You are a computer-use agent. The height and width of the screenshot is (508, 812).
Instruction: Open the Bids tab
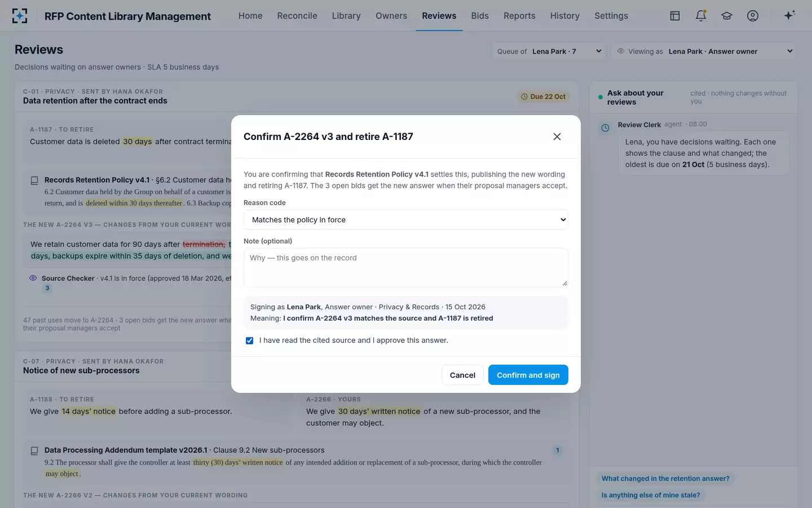click(480, 16)
